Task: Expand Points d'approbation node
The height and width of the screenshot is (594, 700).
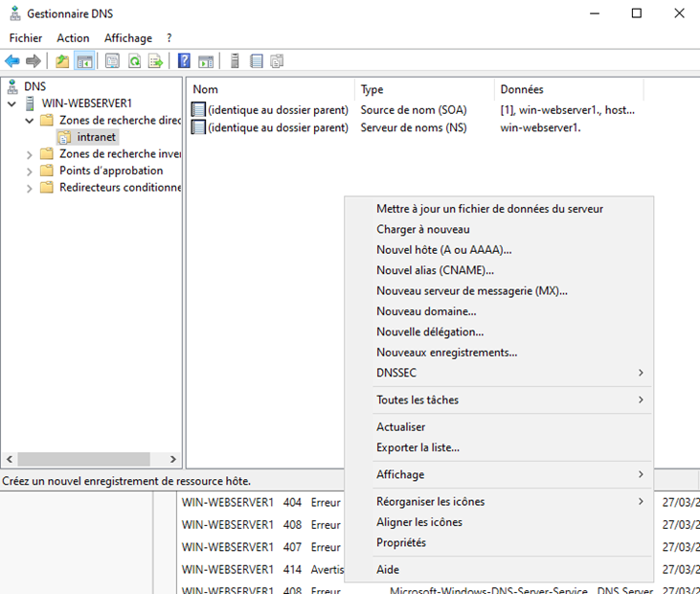Action: point(30,171)
